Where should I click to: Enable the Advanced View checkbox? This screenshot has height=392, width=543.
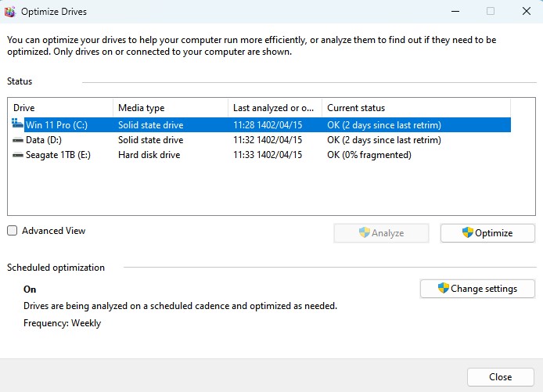pyautogui.click(x=12, y=231)
